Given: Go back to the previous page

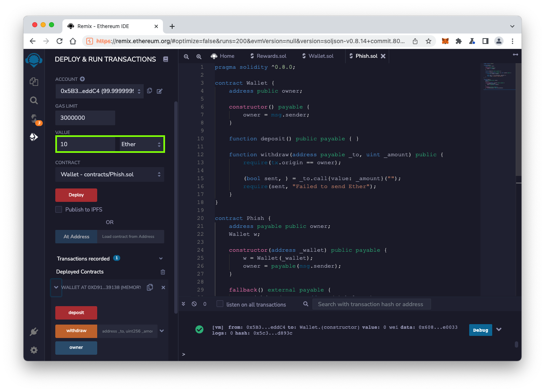Looking at the screenshot, I should [33, 41].
